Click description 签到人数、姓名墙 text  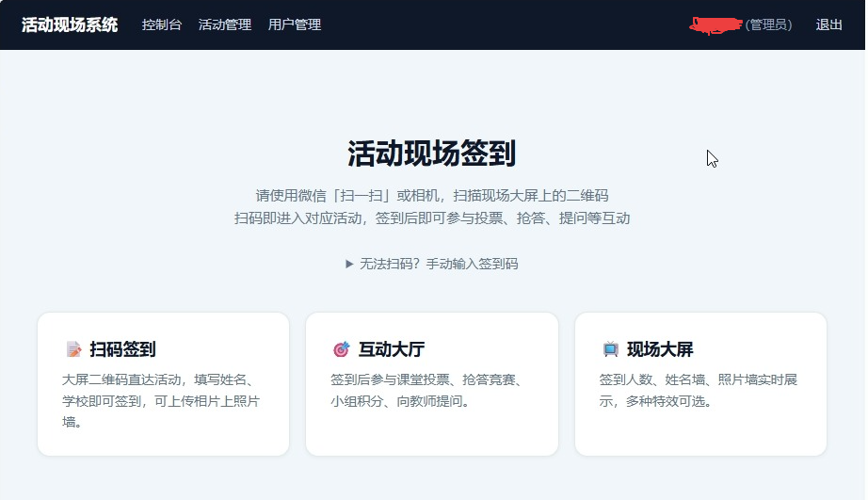click(x=698, y=391)
